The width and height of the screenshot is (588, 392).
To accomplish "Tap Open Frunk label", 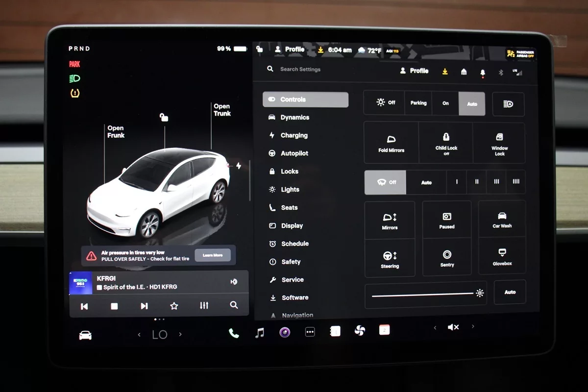I will (x=116, y=132).
